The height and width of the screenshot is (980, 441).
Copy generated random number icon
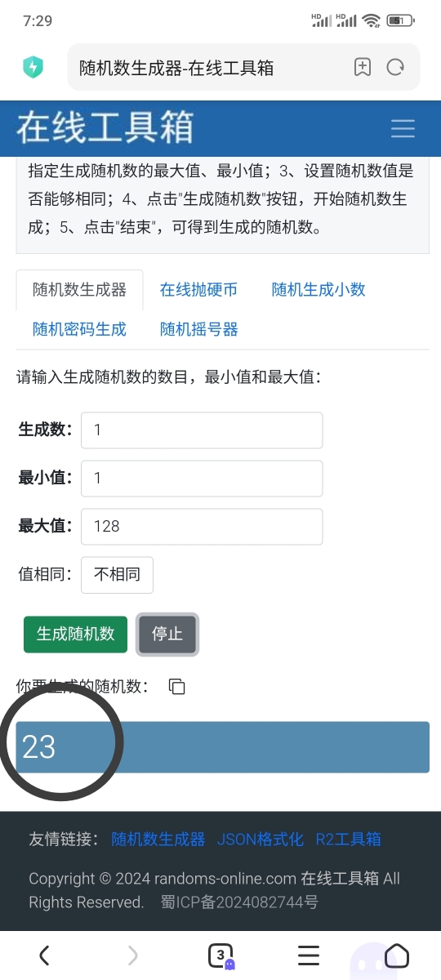coord(176,687)
